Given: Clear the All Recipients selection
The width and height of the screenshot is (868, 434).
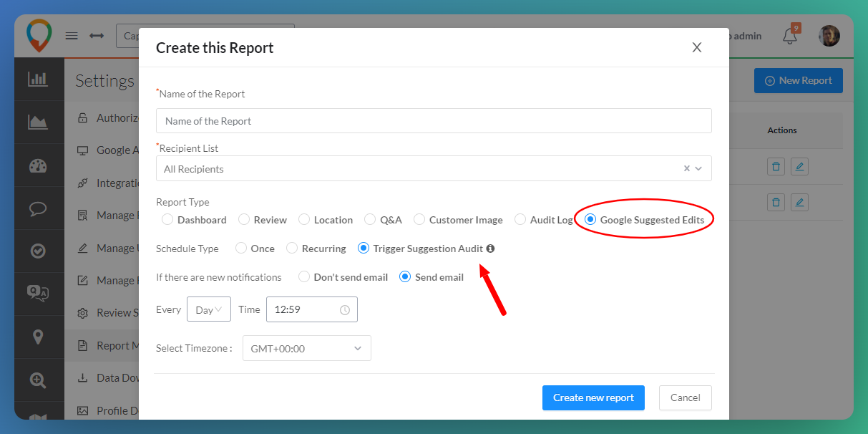Looking at the screenshot, I should (687, 169).
